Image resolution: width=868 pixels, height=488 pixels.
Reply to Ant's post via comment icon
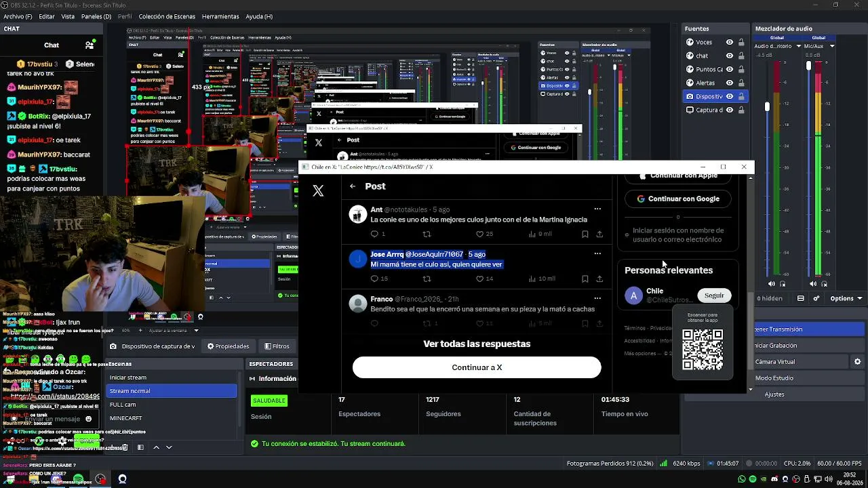[374, 234]
